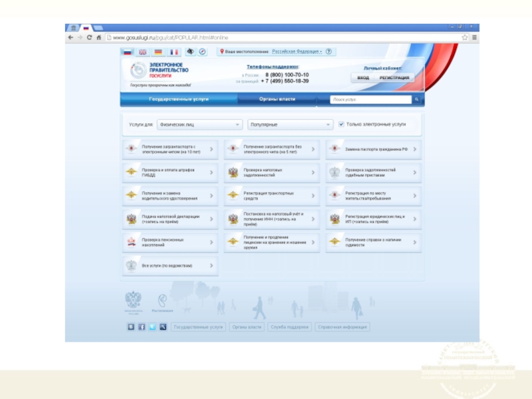The image size is (532, 399).
Task: Select the 'Государственные услуги' main tab
Action: coord(179,99)
